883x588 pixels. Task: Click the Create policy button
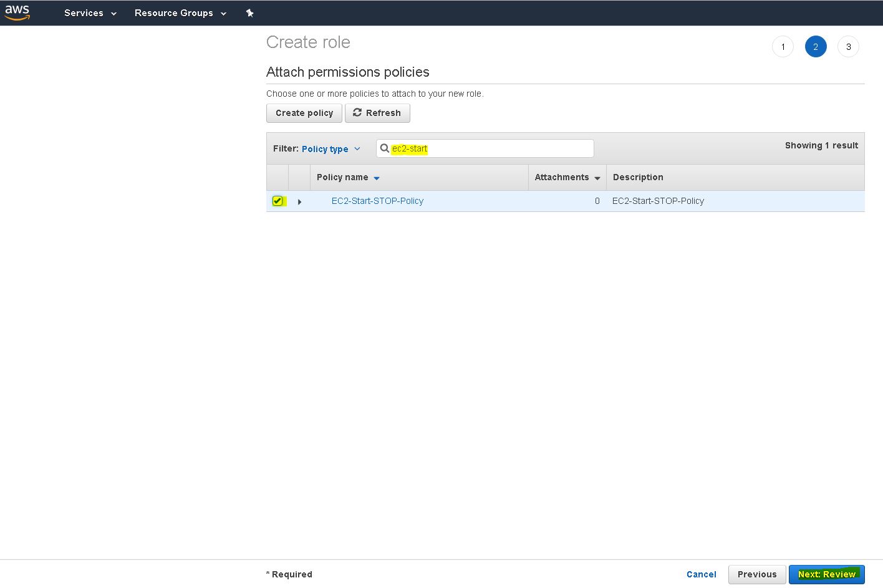[x=304, y=113]
